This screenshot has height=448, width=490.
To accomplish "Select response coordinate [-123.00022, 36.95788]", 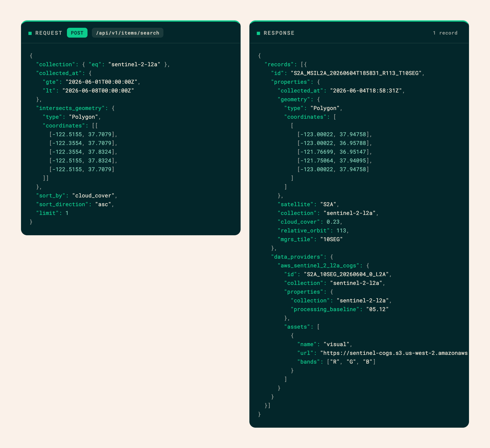I will [x=333, y=143].
